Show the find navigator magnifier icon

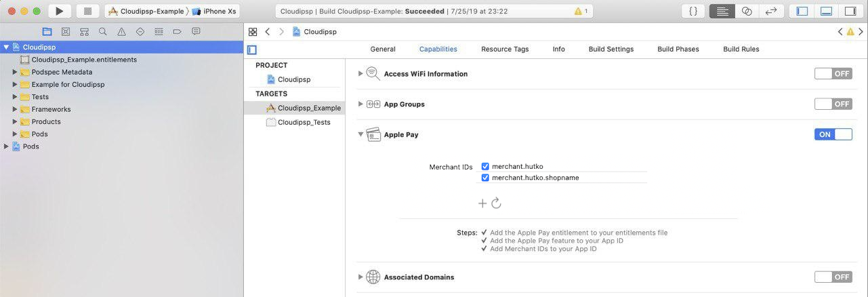point(103,32)
